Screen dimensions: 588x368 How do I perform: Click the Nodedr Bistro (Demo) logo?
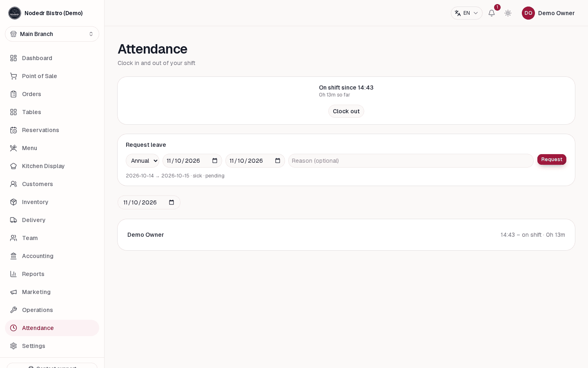[x=15, y=13]
